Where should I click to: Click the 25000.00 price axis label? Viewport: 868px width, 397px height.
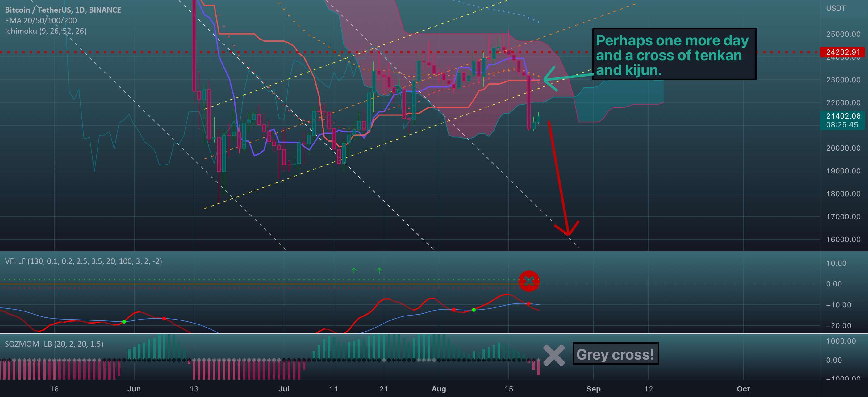(x=843, y=34)
